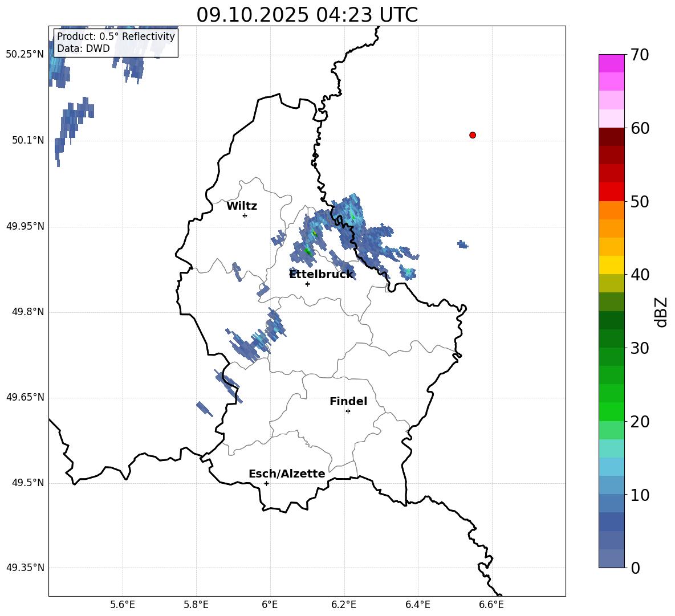Click the Esch/Alzette station marker cross
Viewport: 675px width, 616px height.
tap(266, 483)
